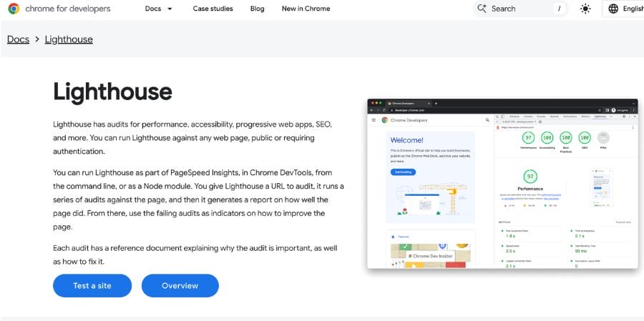Toggle the light/dark theme sun icon
The width and height of the screenshot is (644, 321).
585,9
